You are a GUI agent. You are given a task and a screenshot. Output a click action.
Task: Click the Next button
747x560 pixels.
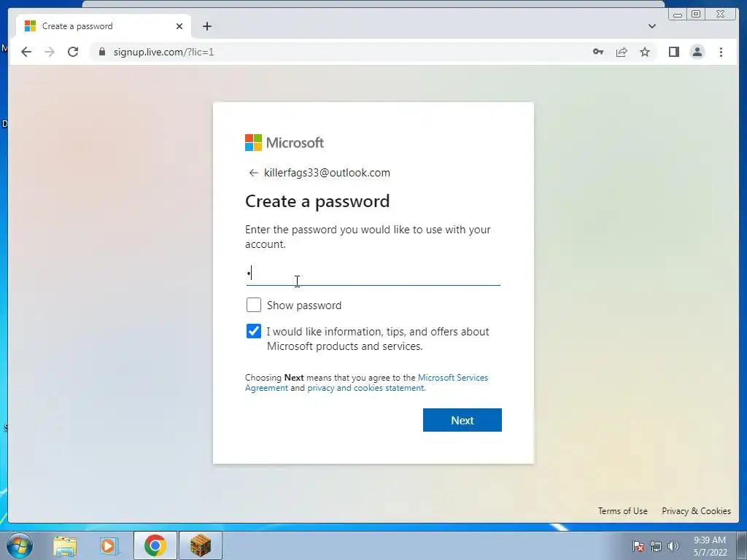click(462, 420)
